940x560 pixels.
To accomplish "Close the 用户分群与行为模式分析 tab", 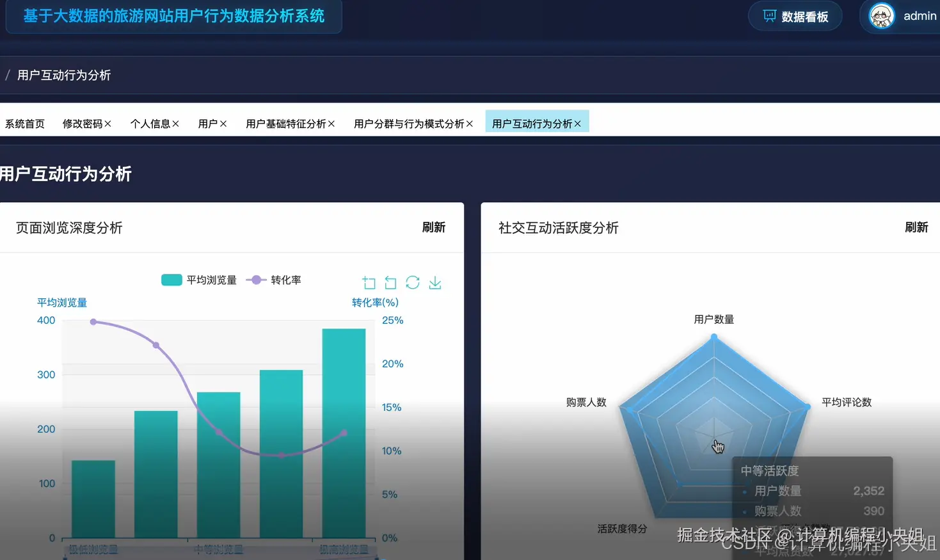I will point(469,124).
